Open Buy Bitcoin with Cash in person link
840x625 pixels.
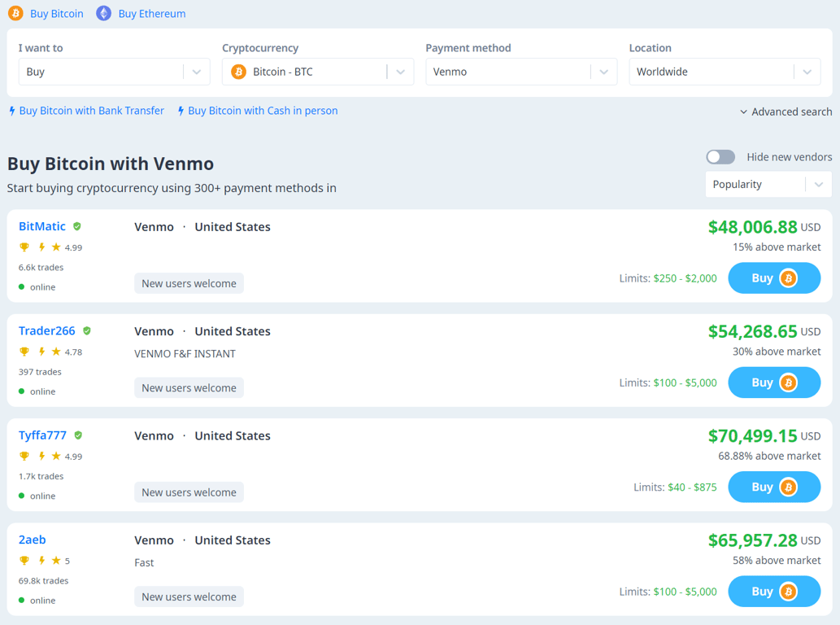[262, 111]
